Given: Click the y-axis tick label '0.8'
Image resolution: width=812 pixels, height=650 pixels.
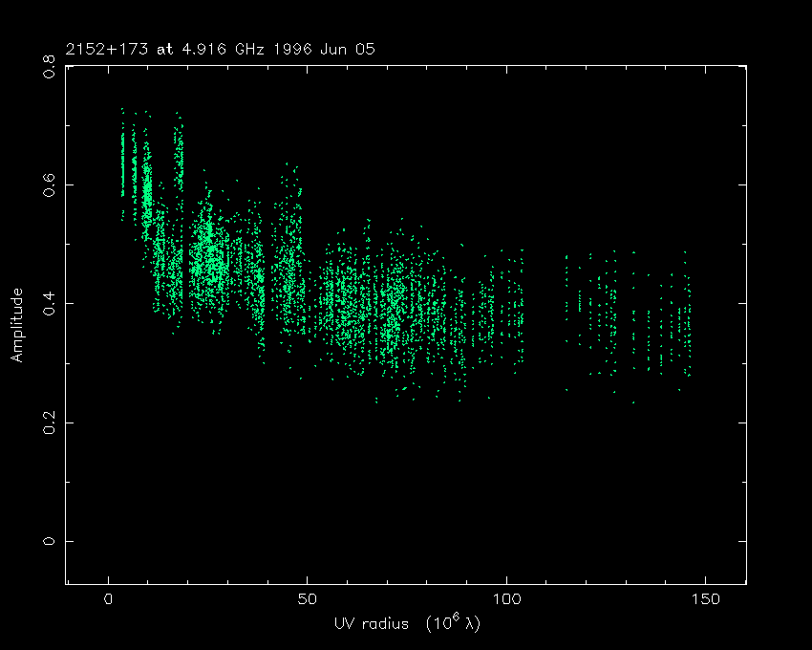Looking at the screenshot, I should pyautogui.click(x=49, y=66).
